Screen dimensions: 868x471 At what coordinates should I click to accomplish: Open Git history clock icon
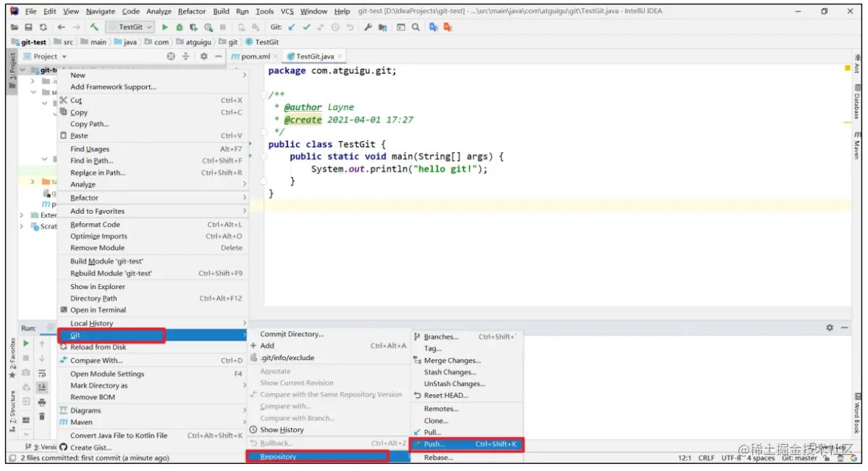[x=335, y=27]
